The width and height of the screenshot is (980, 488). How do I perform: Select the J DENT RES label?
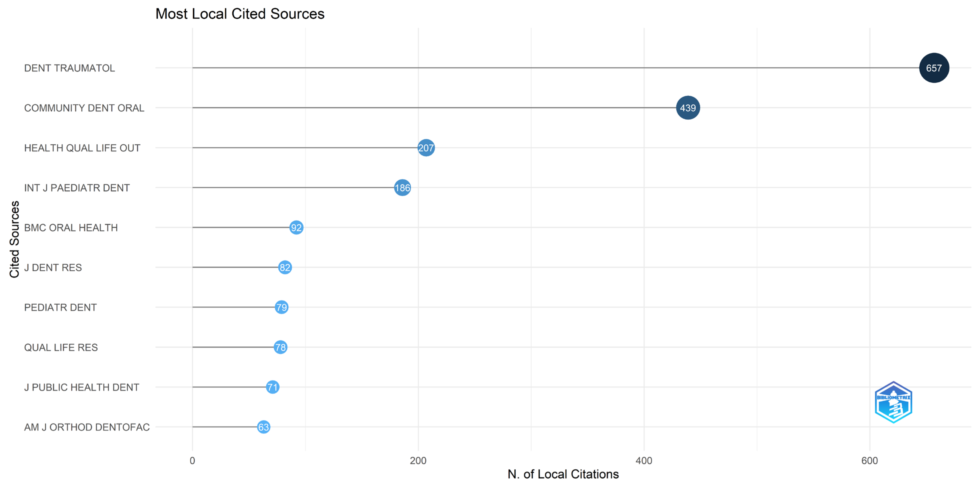(x=53, y=268)
